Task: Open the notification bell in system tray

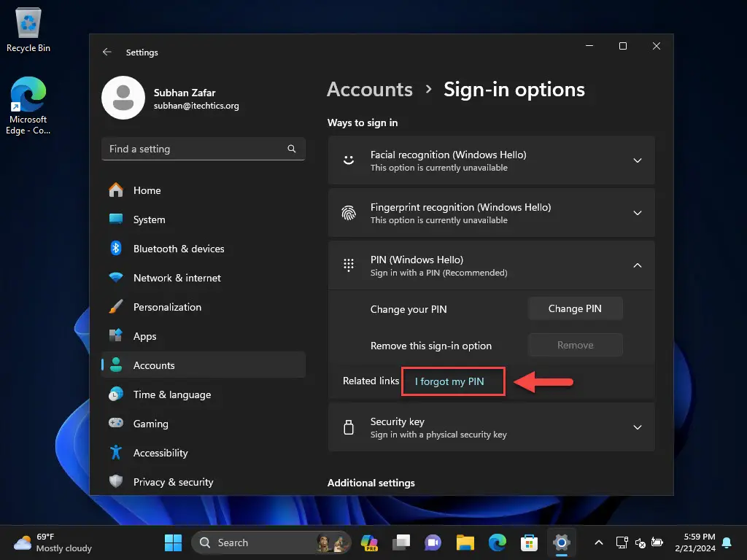Action: (727, 542)
